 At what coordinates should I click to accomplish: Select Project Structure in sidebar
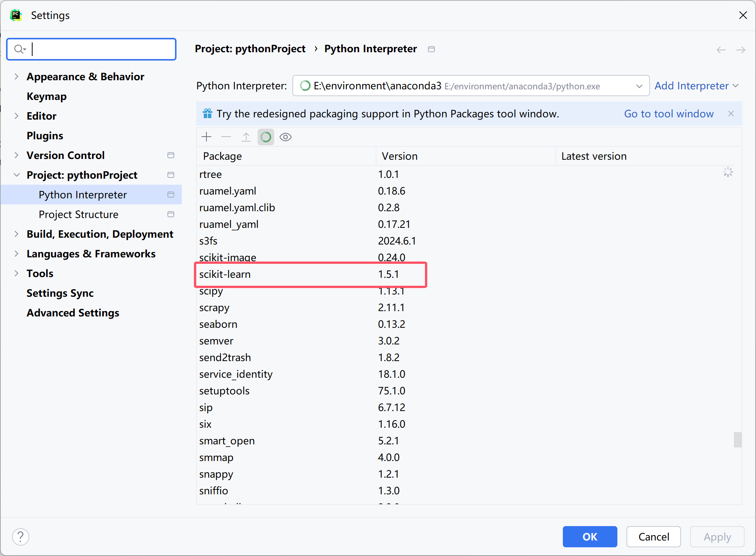[78, 214]
